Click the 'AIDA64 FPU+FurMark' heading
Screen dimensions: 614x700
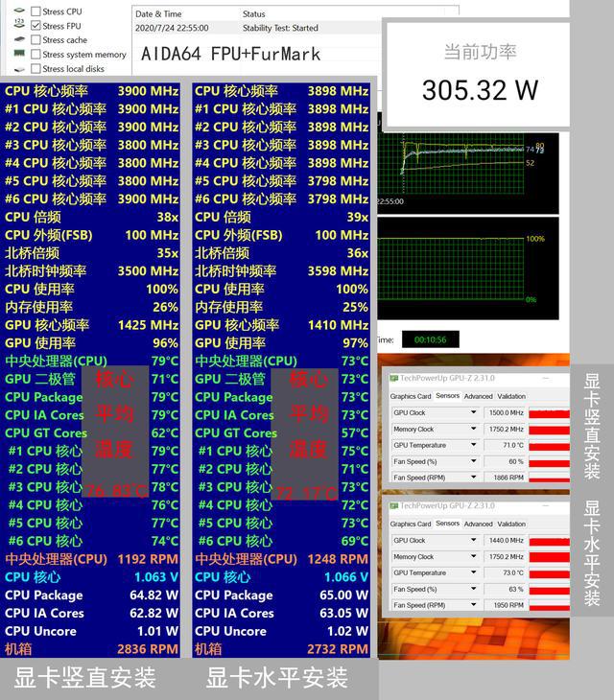click(231, 55)
